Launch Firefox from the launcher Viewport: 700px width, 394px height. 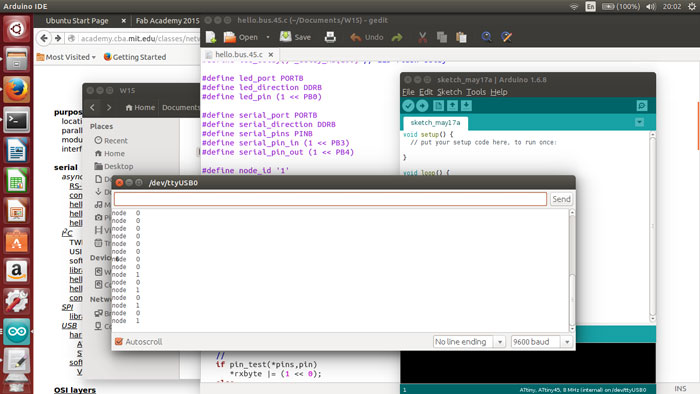[17, 89]
